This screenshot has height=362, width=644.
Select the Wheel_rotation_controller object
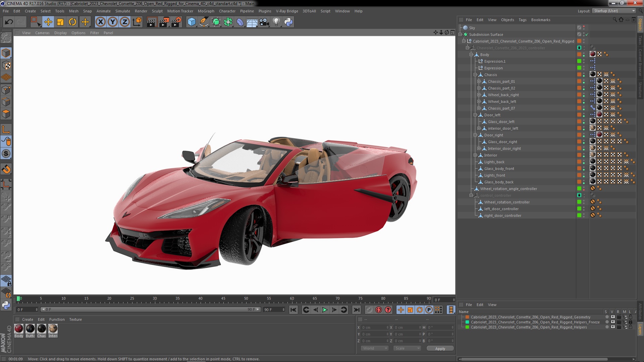point(507,202)
